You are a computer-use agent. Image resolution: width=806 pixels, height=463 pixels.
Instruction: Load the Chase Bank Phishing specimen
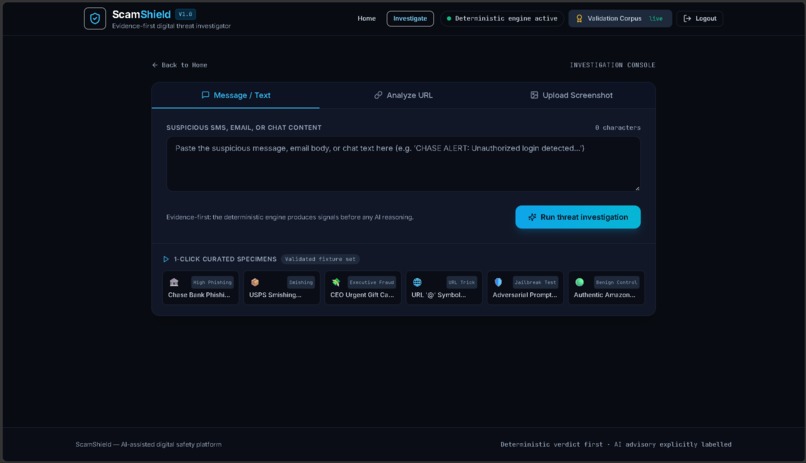[x=200, y=288]
